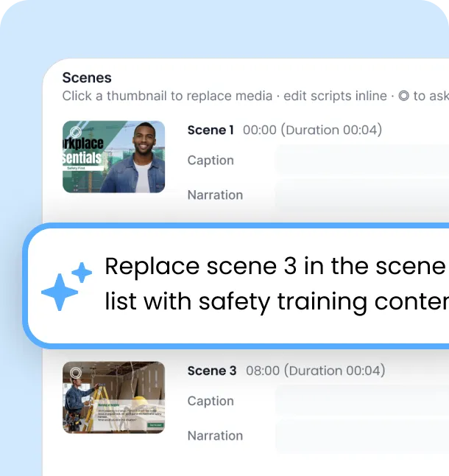
Task: Edit the Scene 1 Caption field
Action: tap(362, 160)
